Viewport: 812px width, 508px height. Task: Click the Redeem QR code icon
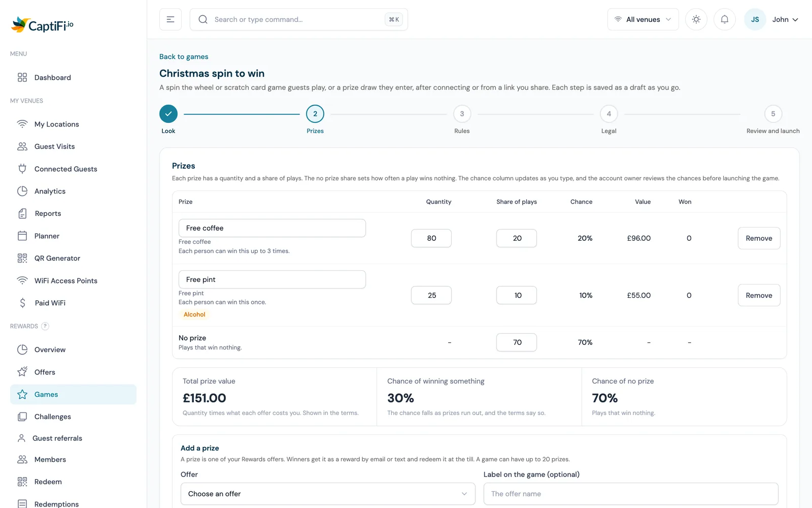[22, 482]
